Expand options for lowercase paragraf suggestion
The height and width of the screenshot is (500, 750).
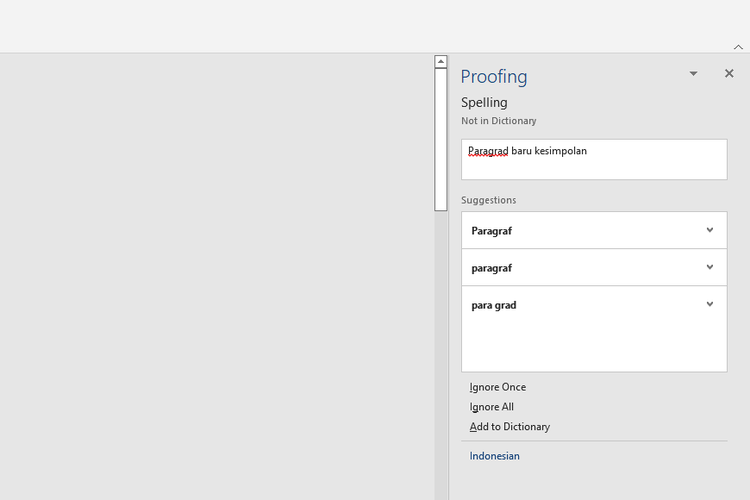coord(710,267)
